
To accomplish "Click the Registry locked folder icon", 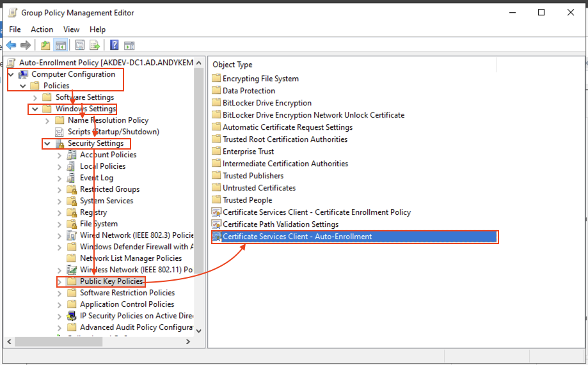I will (72, 212).
